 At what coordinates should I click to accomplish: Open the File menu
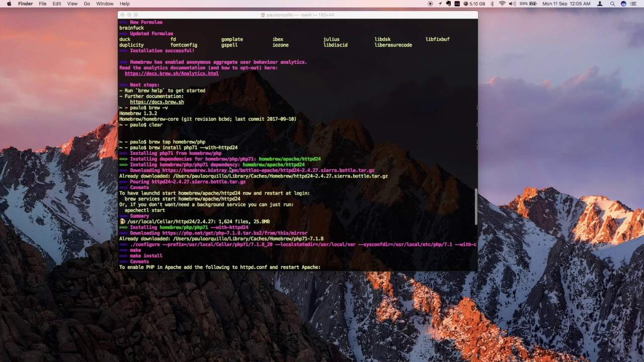click(x=43, y=4)
